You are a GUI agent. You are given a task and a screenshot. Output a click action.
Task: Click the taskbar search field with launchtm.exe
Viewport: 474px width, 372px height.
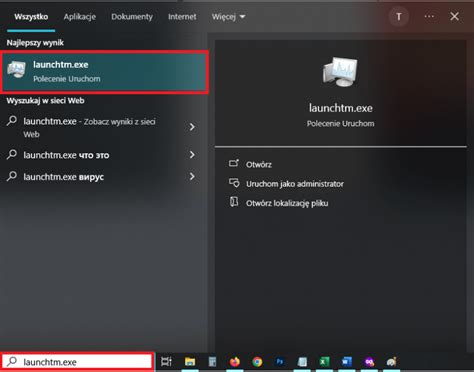(x=77, y=362)
